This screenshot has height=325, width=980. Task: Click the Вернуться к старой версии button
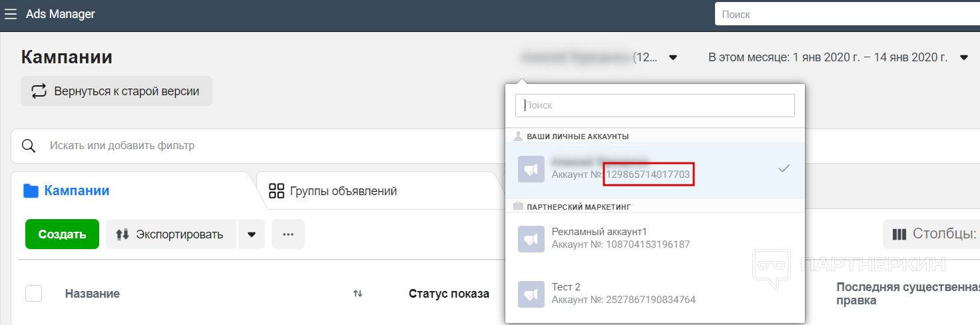tap(117, 91)
